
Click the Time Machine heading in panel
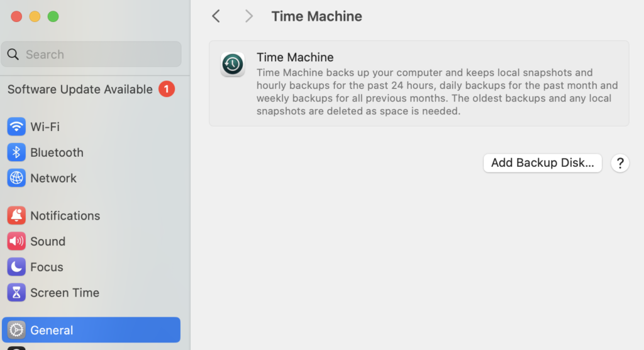295,57
